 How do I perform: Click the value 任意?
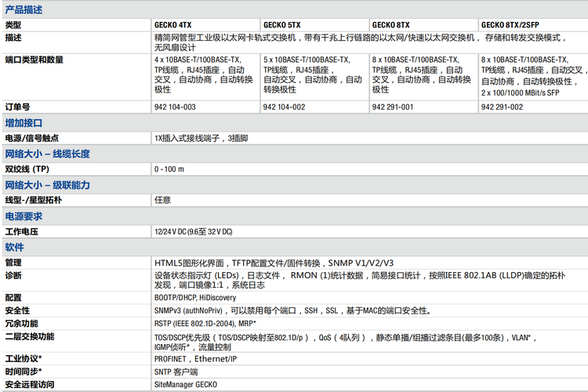pyautogui.click(x=163, y=200)
